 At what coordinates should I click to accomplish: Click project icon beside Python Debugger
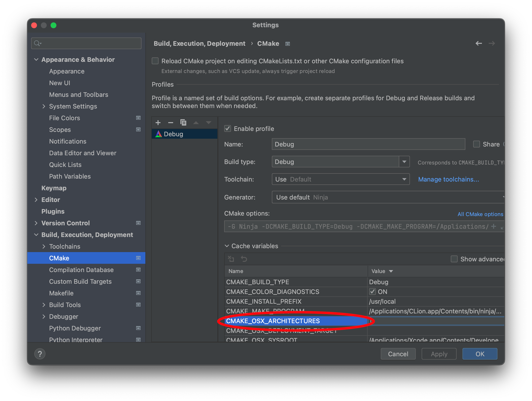point(138,328)
